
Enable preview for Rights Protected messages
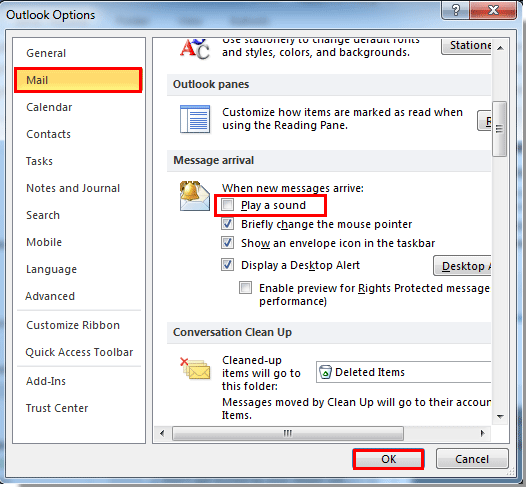tap(246, 288)
